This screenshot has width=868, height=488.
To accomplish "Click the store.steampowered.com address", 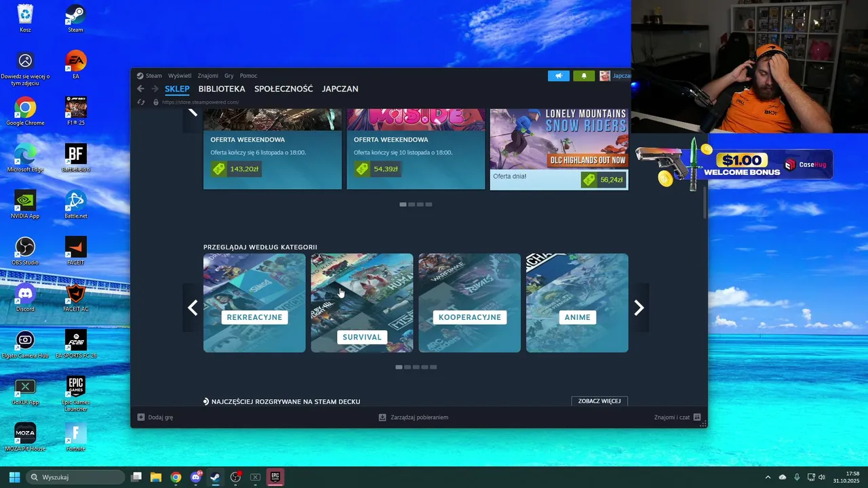I will (200, 102).
